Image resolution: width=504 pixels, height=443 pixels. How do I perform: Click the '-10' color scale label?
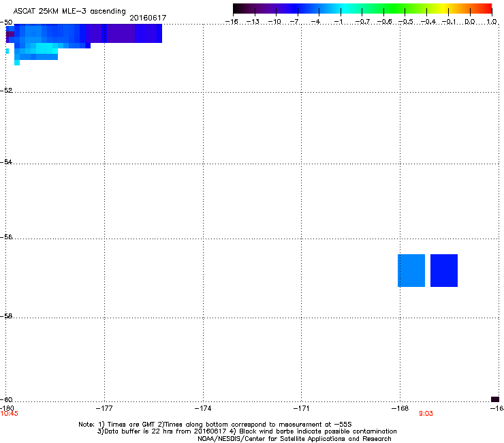point(274,22)
